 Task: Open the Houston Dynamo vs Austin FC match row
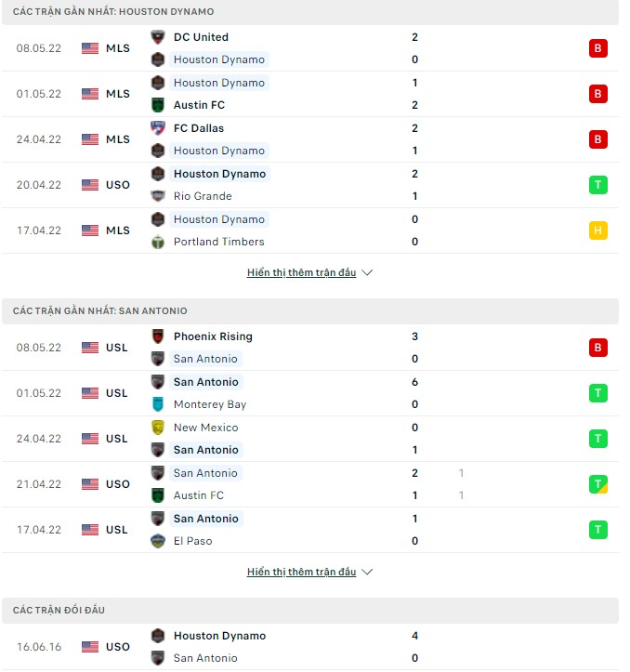coord(310,94)
